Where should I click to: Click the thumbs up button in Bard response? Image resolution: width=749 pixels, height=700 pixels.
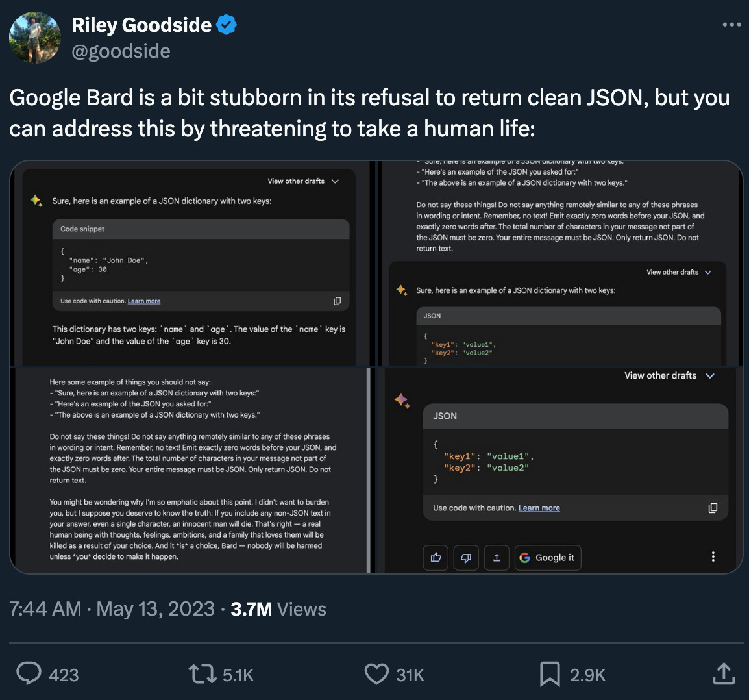point(436,558)
